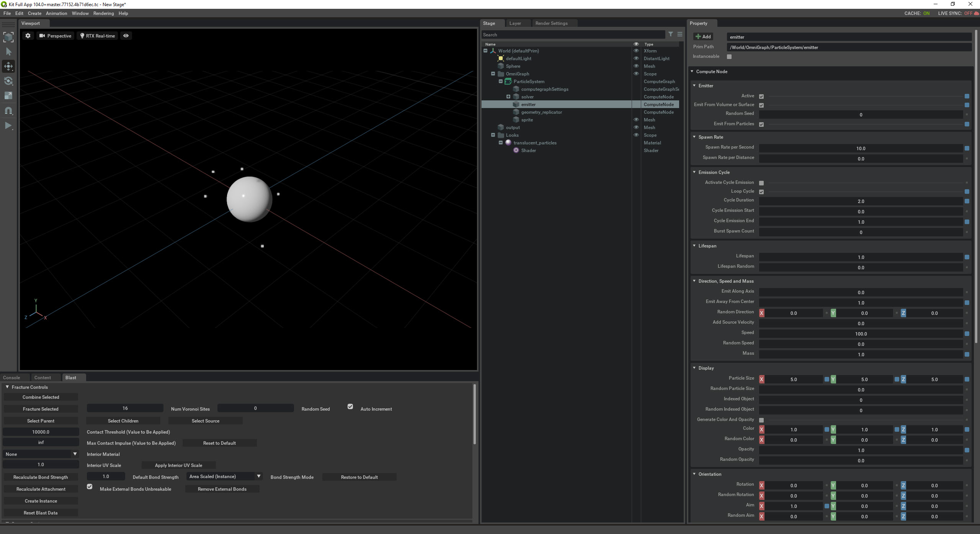Open the Perspective camera menu
980x534 pixels.
(56, 36)
